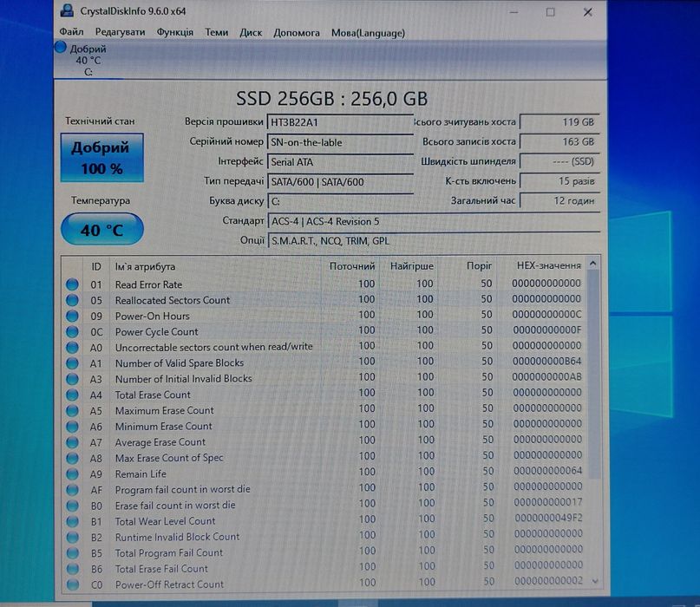Click the Поточний column header

351,266
